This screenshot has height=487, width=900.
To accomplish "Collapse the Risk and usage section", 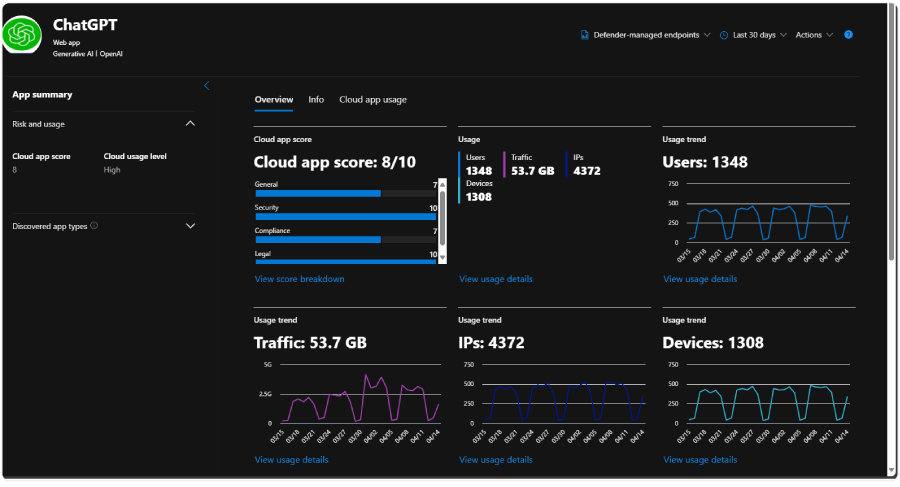I will (190, 123).
